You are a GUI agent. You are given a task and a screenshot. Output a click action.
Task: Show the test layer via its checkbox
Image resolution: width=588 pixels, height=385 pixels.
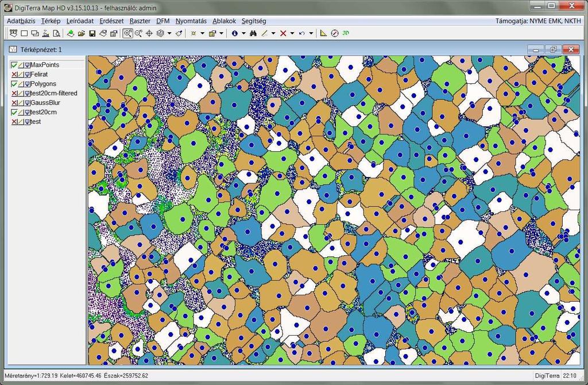[14, 122]
